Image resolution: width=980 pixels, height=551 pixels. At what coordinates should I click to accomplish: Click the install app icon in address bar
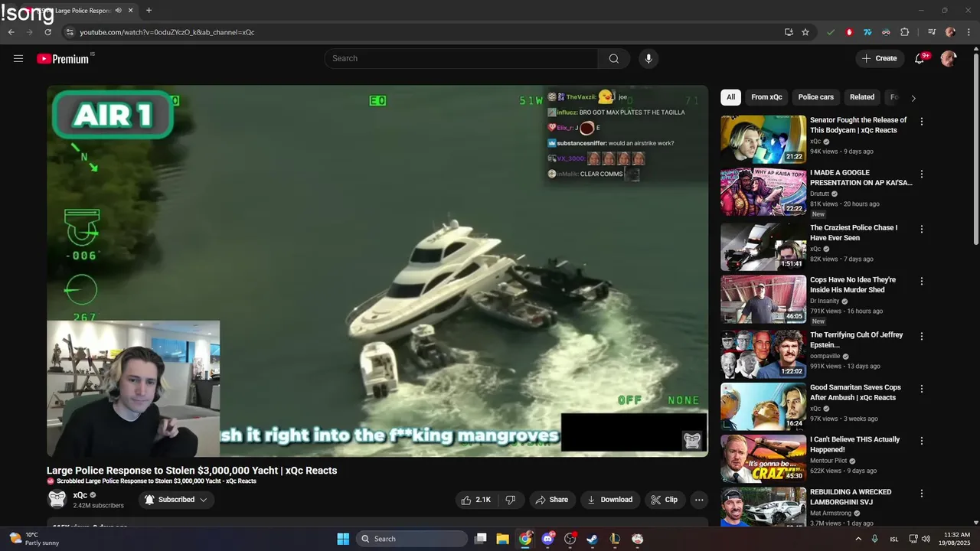789,32
